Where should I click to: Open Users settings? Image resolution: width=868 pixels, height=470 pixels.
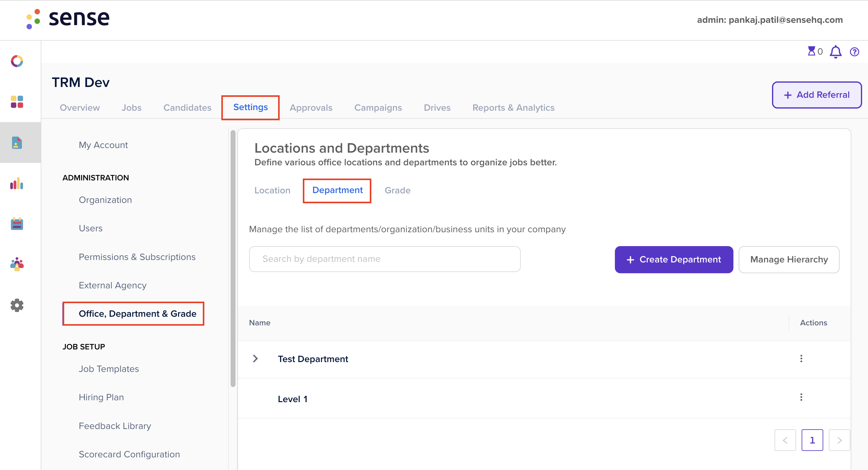(x=91, y=228)
